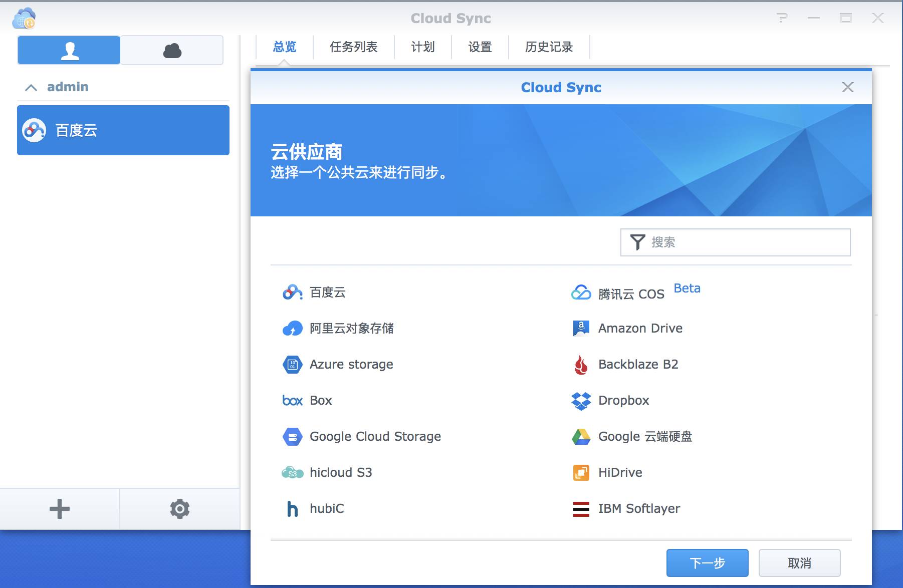This screenshot has height=588, width=903.
Task: Collapse the admin section chevron
Action: 31,88
